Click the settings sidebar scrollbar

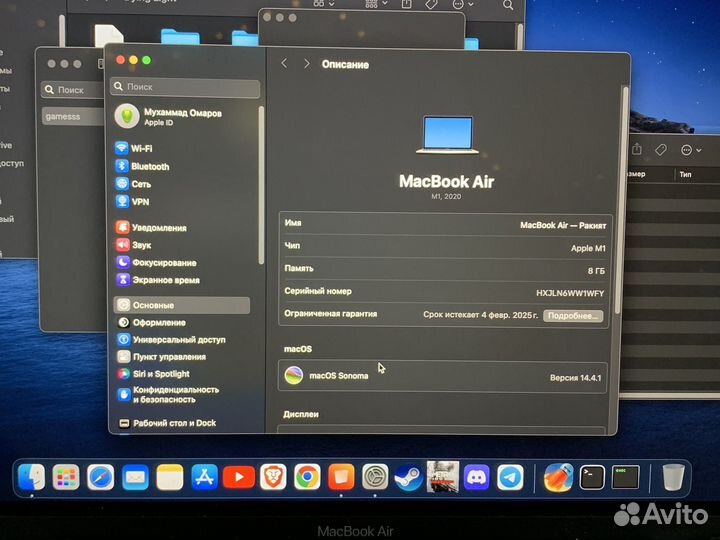click(261, 185)
